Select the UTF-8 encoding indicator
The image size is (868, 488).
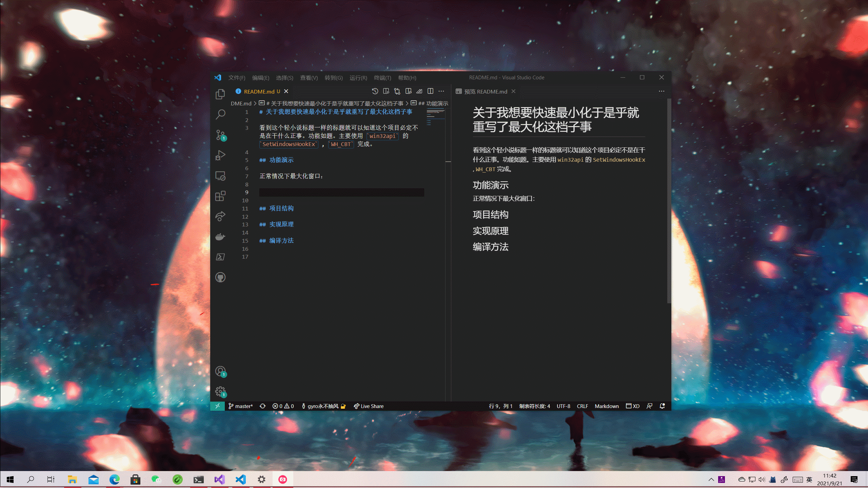[x=563, y=406]
